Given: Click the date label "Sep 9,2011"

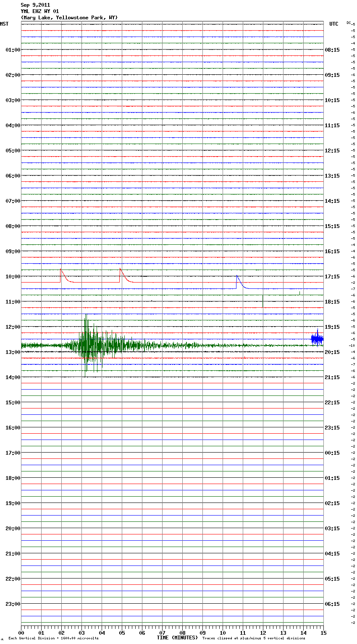Looking at the screenshot, I should tap(35, 5).
